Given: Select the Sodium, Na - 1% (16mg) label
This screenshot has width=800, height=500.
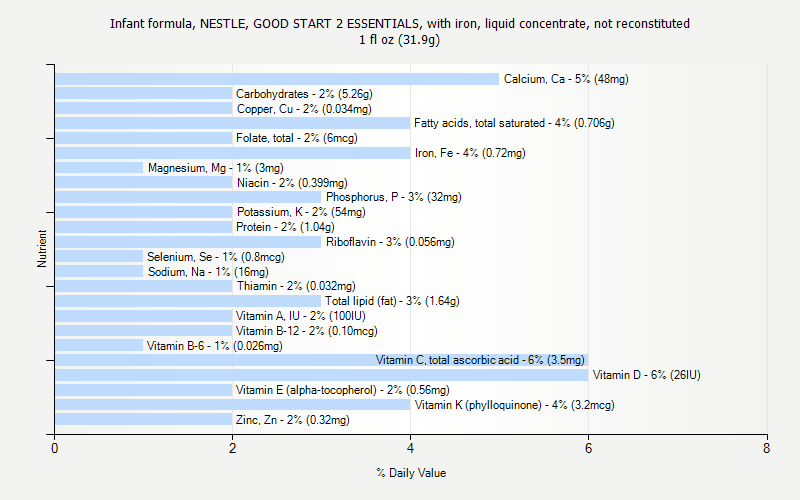Looking at the screenshot, I should 208,272.
